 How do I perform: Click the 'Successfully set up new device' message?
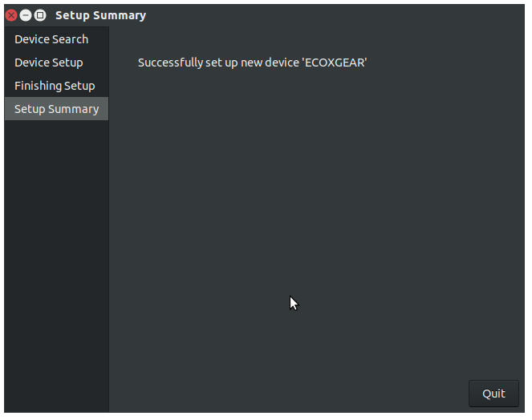253,63
